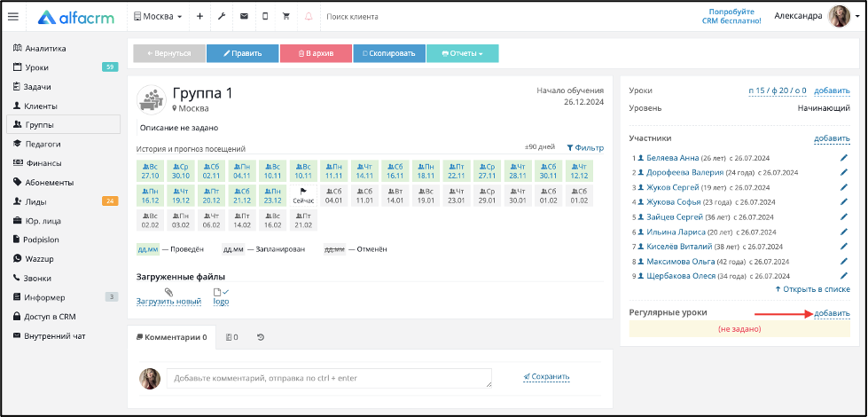Open the shopping cart icon

pyautogui.click(x=286, y=17)
